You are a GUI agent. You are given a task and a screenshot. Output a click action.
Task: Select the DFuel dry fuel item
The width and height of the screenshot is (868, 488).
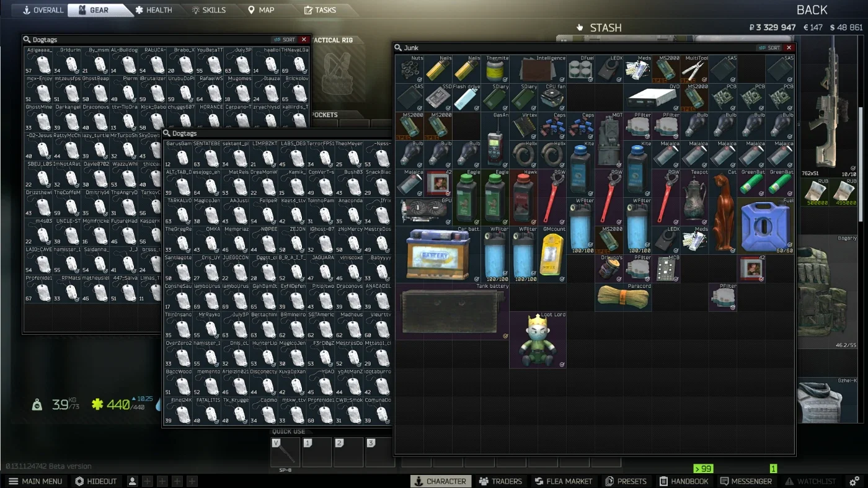click(x=581, y=69)
